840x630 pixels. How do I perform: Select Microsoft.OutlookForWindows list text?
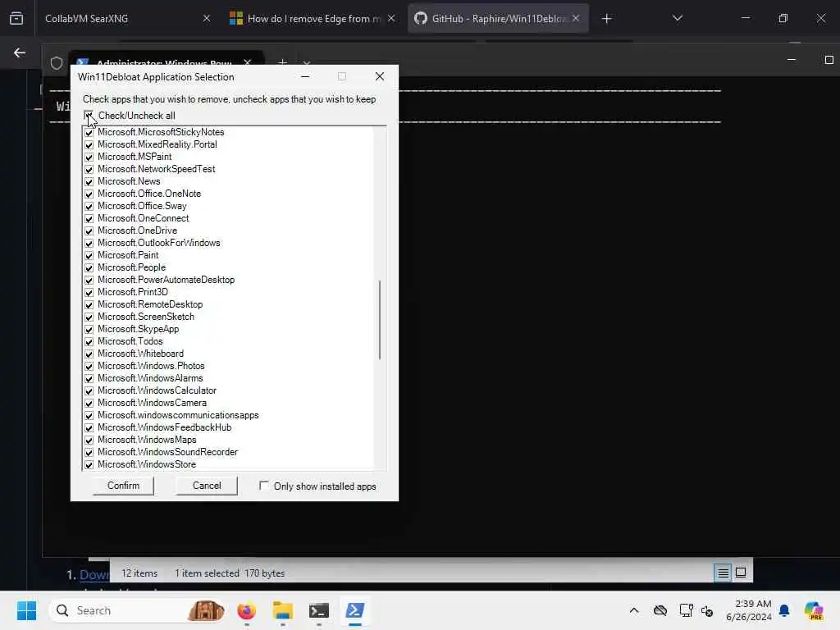coord(158,243)
